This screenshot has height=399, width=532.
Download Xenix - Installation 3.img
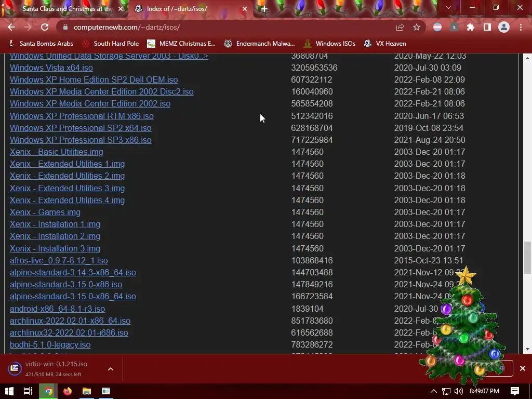[55, 248]
